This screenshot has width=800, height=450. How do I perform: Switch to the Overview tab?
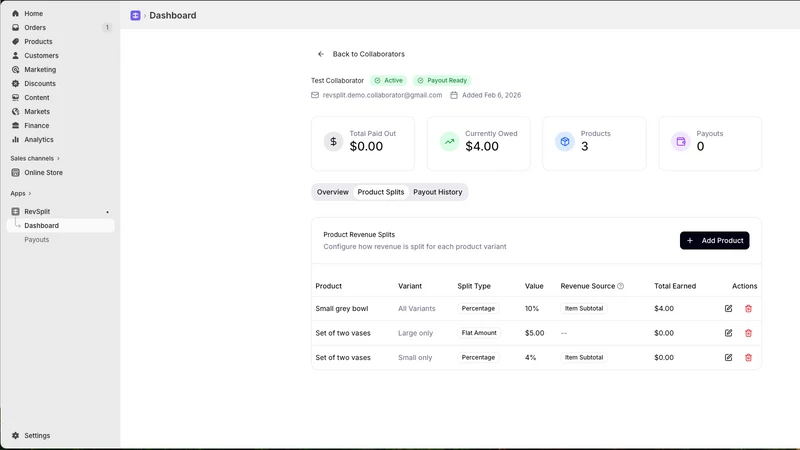coord(333,192)
